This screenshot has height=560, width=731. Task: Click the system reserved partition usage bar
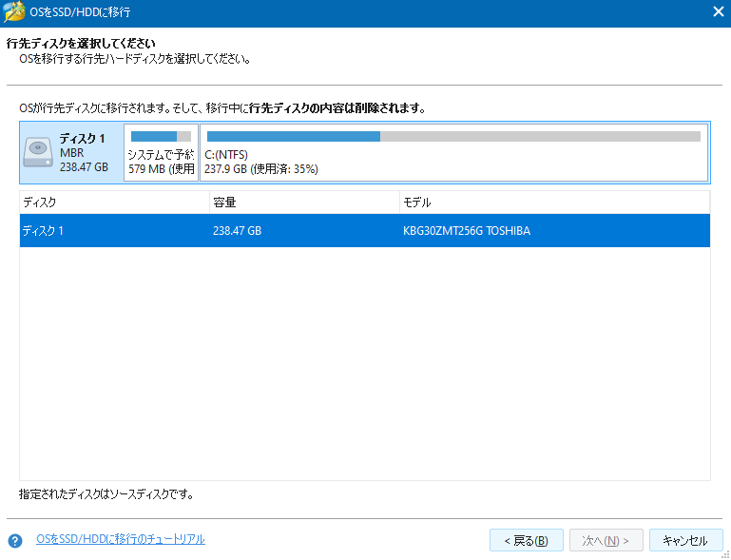pyautogui.click(x=161, y=137)
